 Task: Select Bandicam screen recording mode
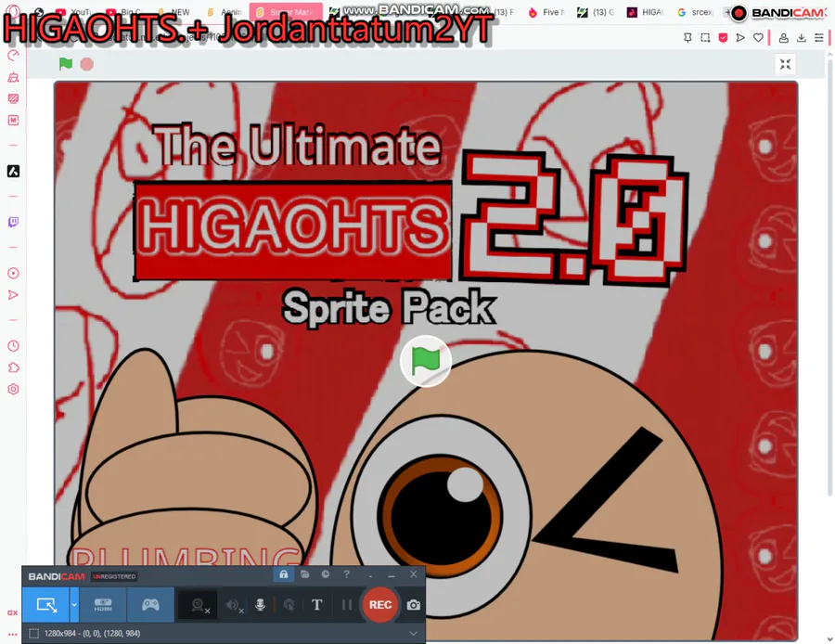(x=45, y=605)
